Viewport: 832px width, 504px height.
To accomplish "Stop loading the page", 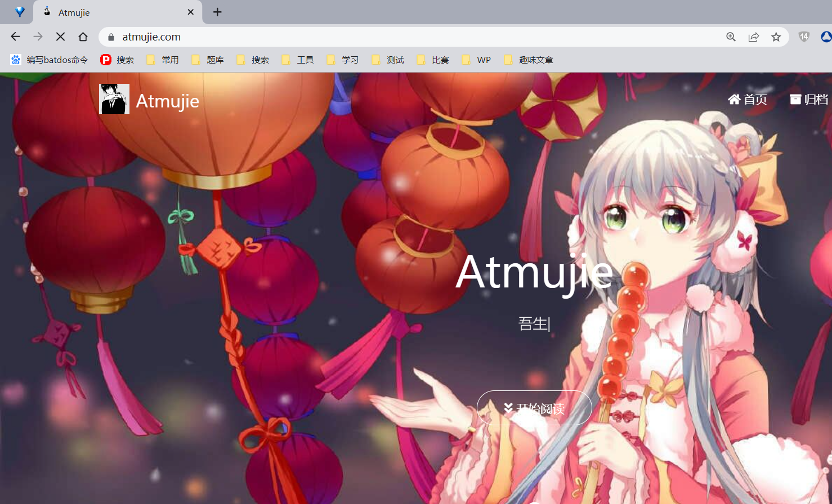I will (x=60, y=37).
